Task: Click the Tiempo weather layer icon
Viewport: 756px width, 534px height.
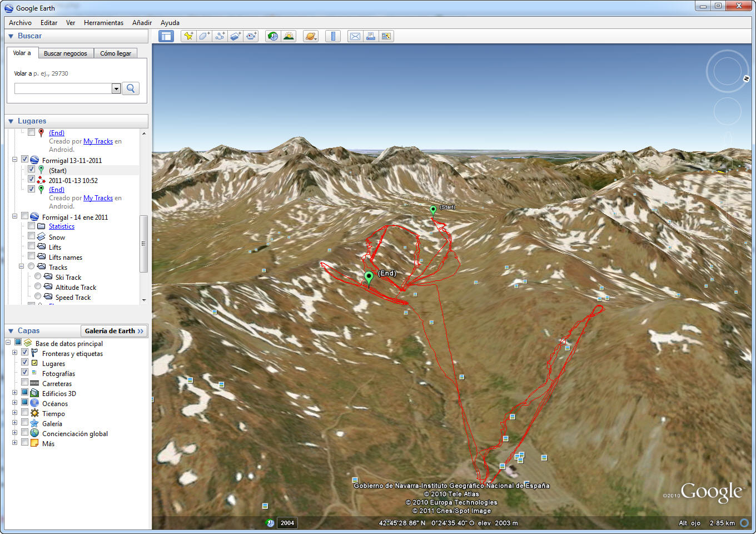Action: [34, 413]
